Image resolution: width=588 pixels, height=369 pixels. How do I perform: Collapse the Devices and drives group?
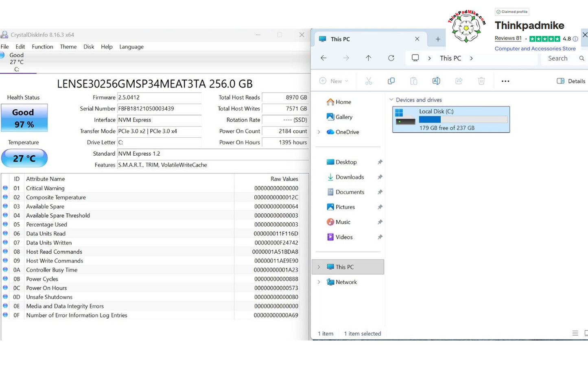(391, 100)
